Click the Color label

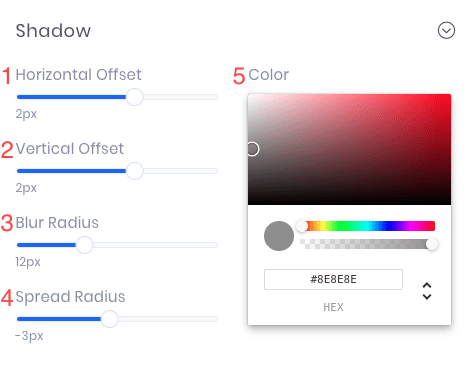[269, 75]
